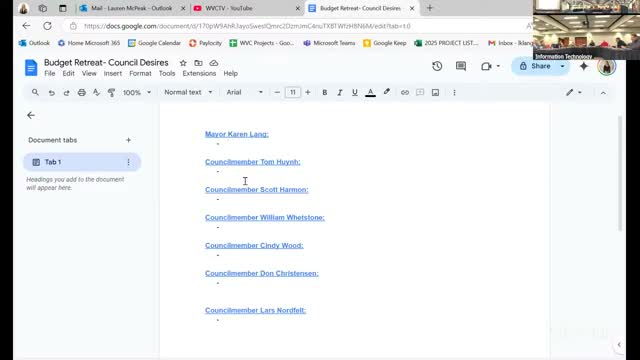Open the Extensions menu
Viewport: 640px width, 360px height.
pos(199,73)
